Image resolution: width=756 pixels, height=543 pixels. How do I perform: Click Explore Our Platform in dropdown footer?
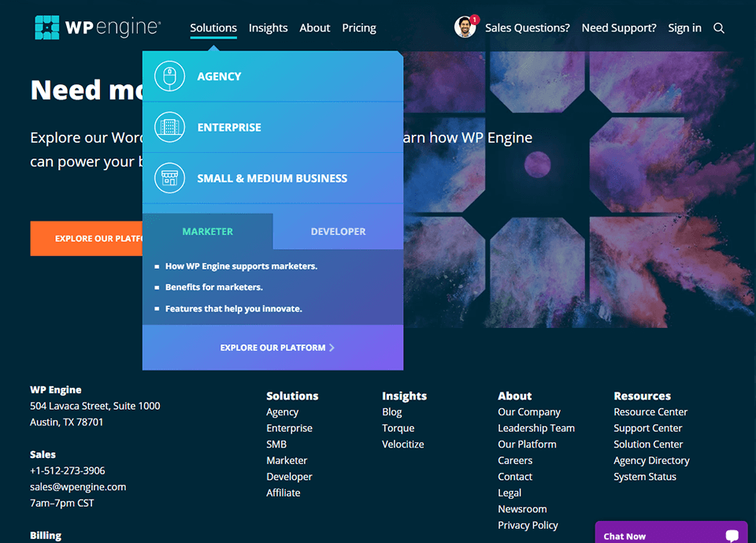pyautogui.click(x=277, y=348)
